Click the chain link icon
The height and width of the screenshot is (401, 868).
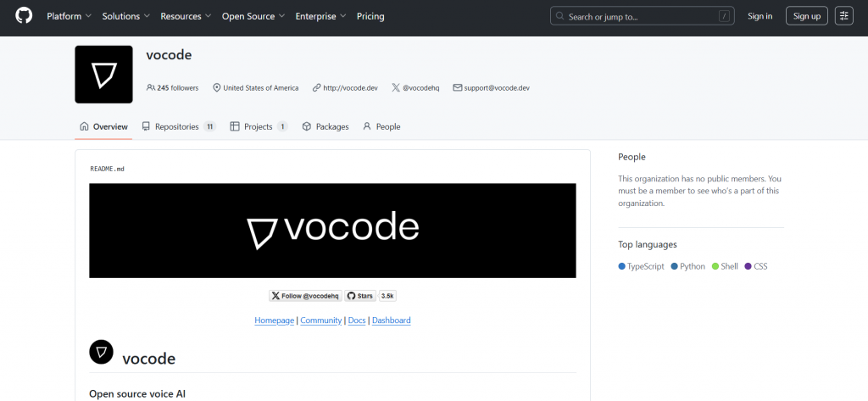(x=317, y=87)
